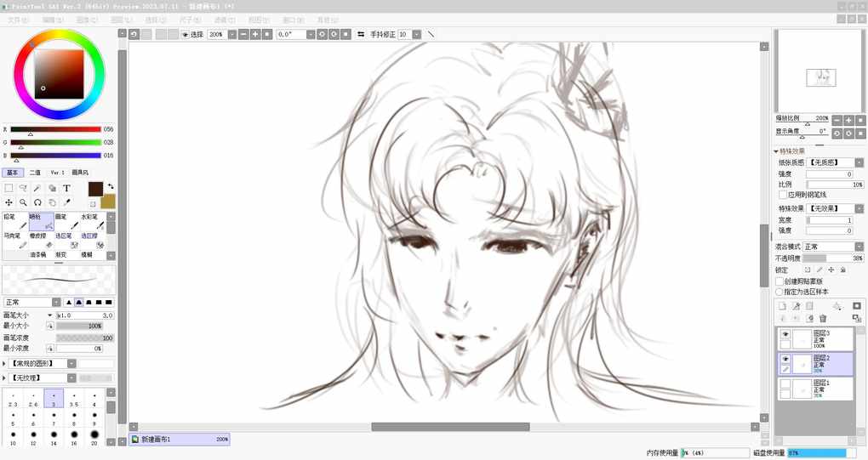Select the Move tool
Screen dimensions: 868x460
[9, 202]
